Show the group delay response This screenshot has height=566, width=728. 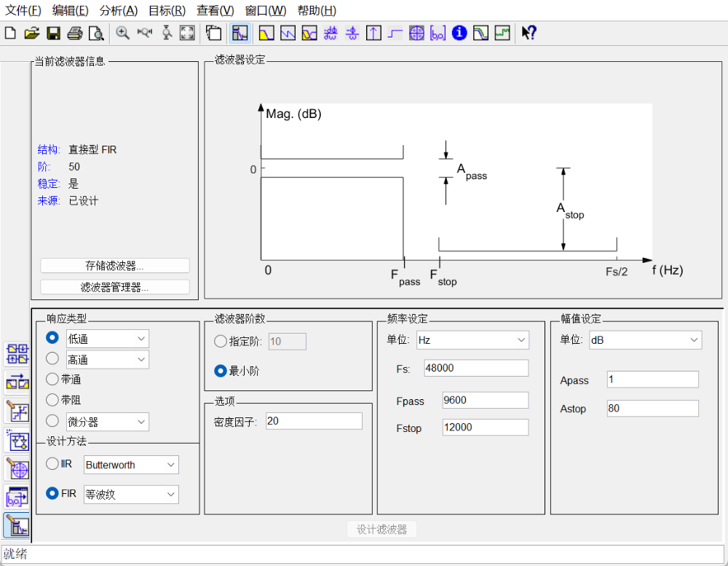click(330, 33)
